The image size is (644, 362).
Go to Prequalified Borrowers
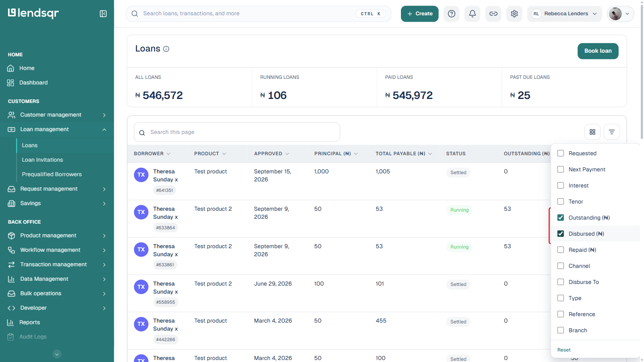[52, 175]
